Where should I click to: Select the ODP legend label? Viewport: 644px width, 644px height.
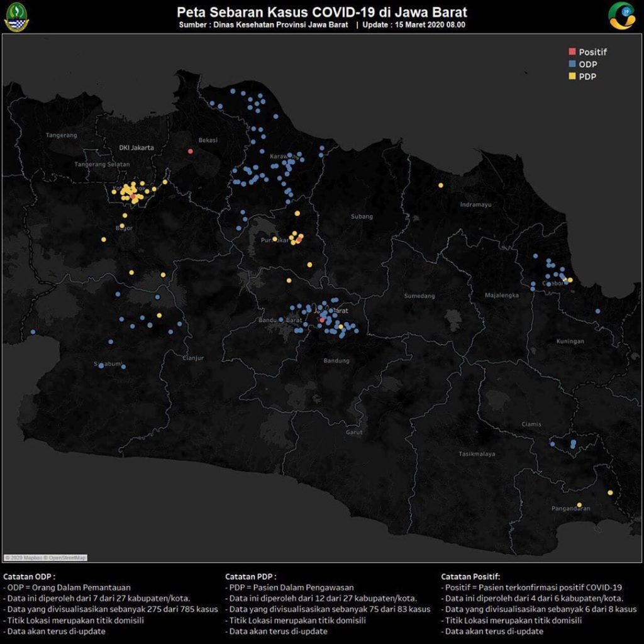tap(588, 64)
